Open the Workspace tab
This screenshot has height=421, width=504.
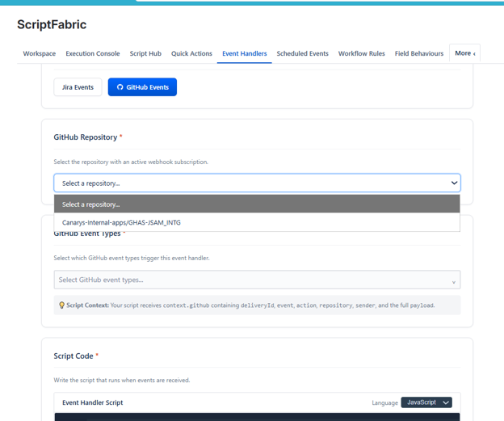pos(40,53)
